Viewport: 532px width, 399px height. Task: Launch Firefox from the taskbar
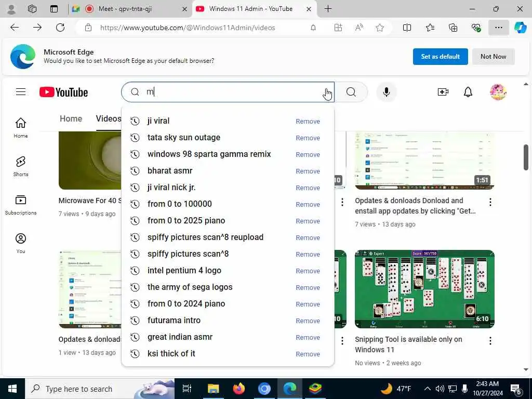(x=238, y=389)
